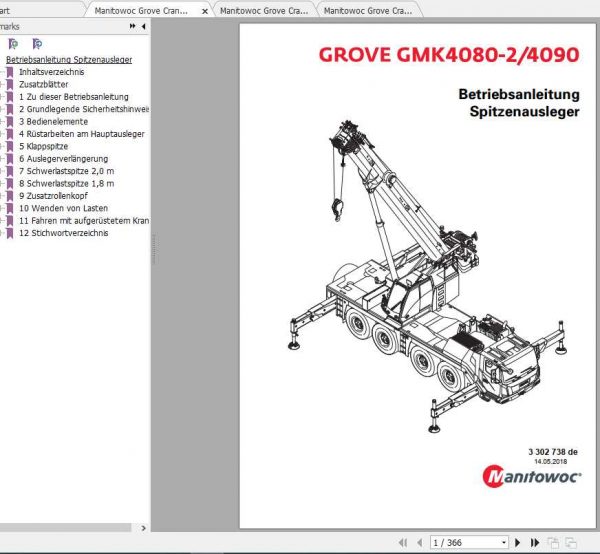Click bookmark icon beside 11 Fahren mit aufgerüstetem Kran
This screenshot has width=600, height=554.
(10, 221)
